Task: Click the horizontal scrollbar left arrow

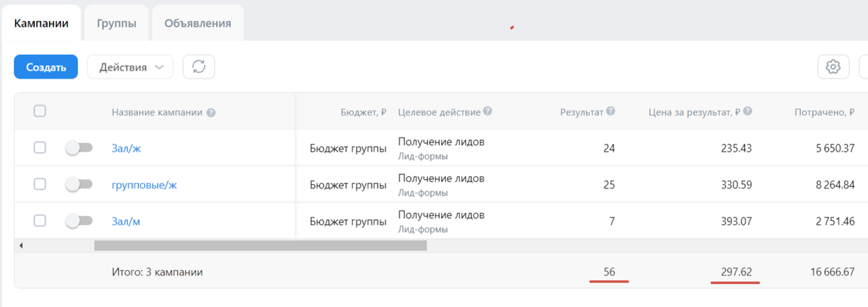Action: click(20, 246)
